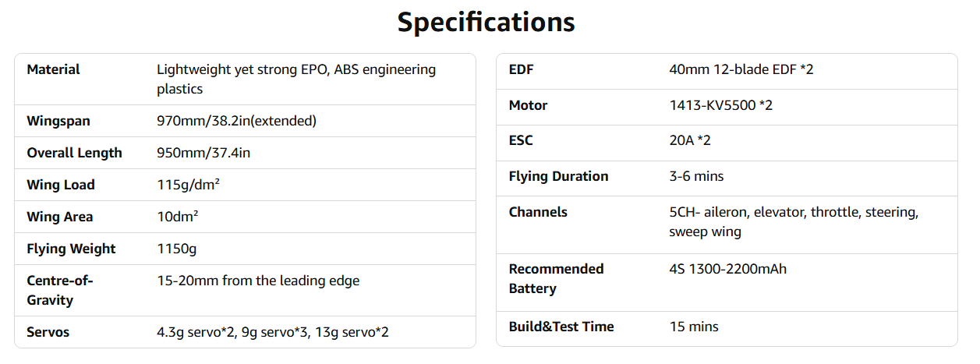Viewport: 980px width, 364px height.
Task: Click the 4S 1300-2200mAh battery value
Action: click(x=727, y=269)
